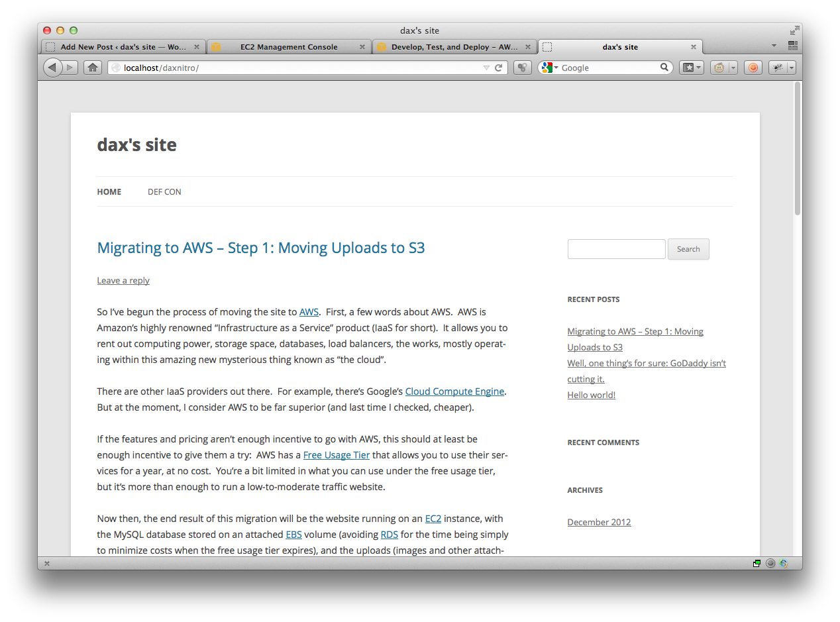
Task: Switch to EC2 Management Console tab
Action: pos(288,47)
